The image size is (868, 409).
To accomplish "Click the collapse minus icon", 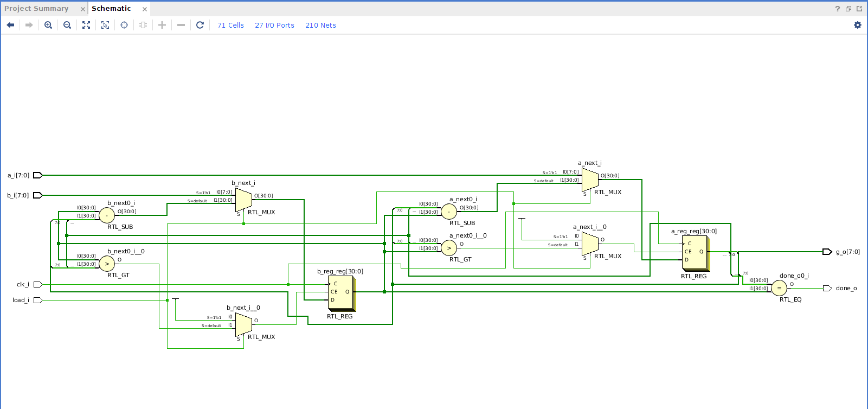I will click(x=181, y=25).
